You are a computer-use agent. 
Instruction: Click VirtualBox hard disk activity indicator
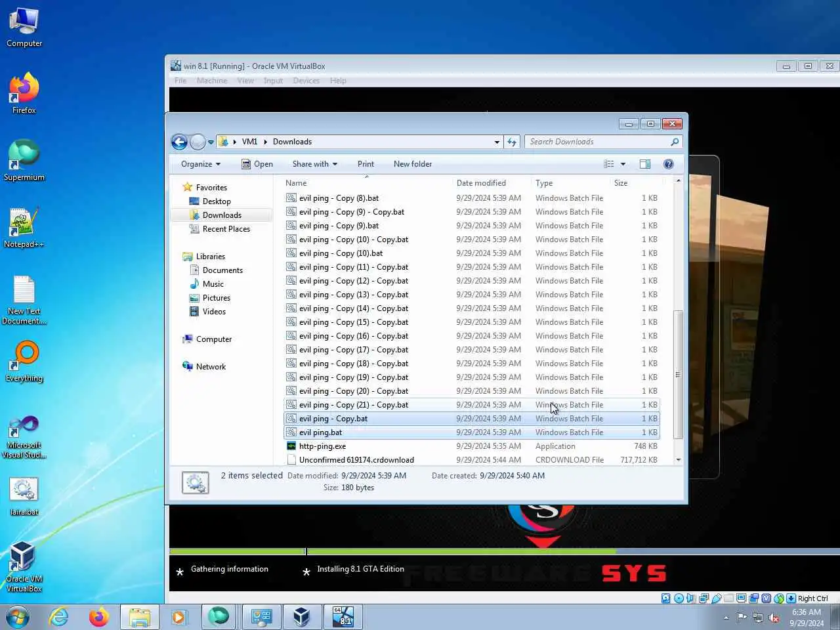666,598
